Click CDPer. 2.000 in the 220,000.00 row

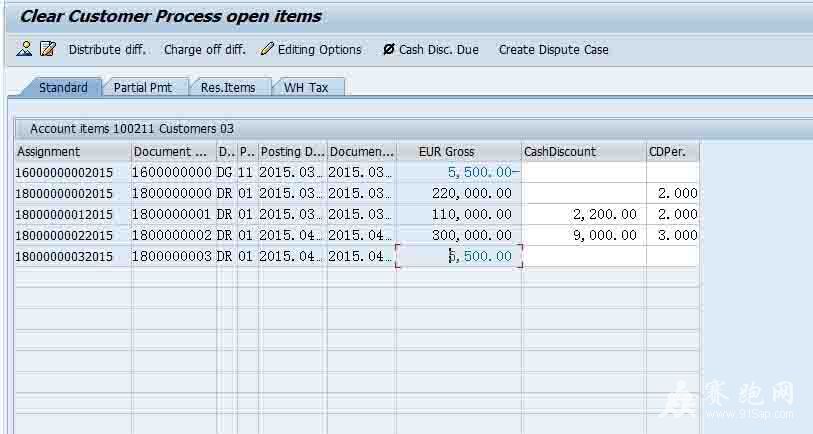(x=672, y=193)
